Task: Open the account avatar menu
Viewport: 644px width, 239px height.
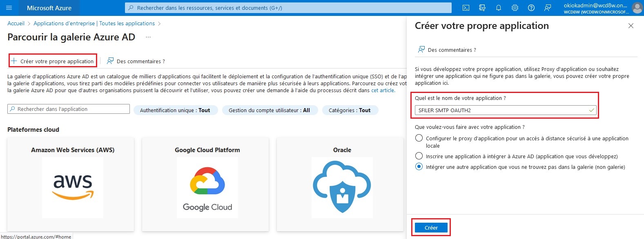Action: pos(637,8)
